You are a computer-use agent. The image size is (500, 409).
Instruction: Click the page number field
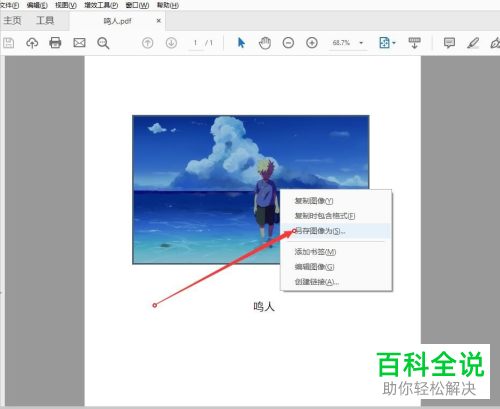click(196, 43)
